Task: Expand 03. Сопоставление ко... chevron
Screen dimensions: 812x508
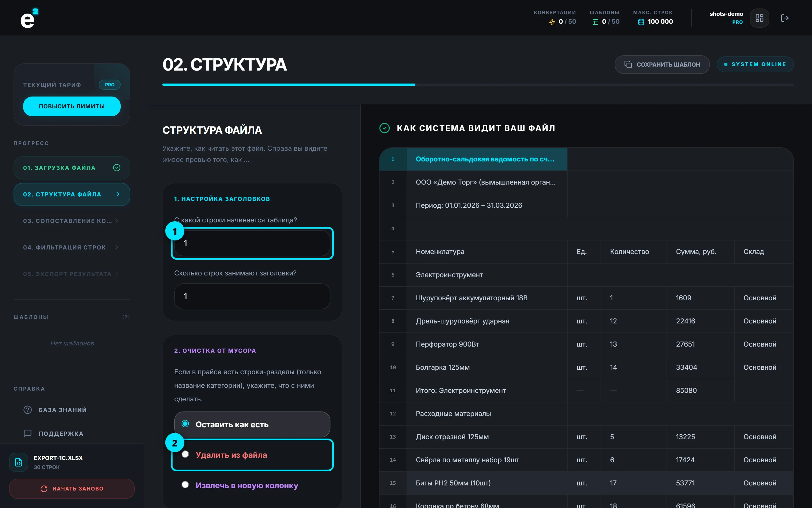Action: (117, 221)
